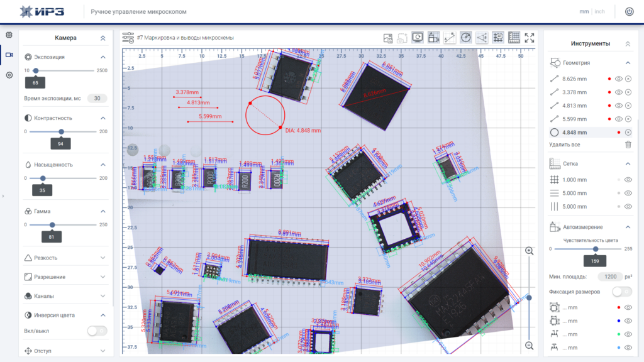Click the Удалить все label

click(x=565, y=145)
